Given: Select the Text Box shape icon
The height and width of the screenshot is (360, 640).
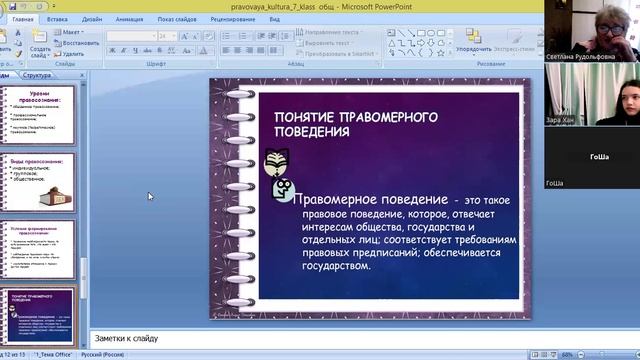Looking at the screenshot, I should coord(391,33).
